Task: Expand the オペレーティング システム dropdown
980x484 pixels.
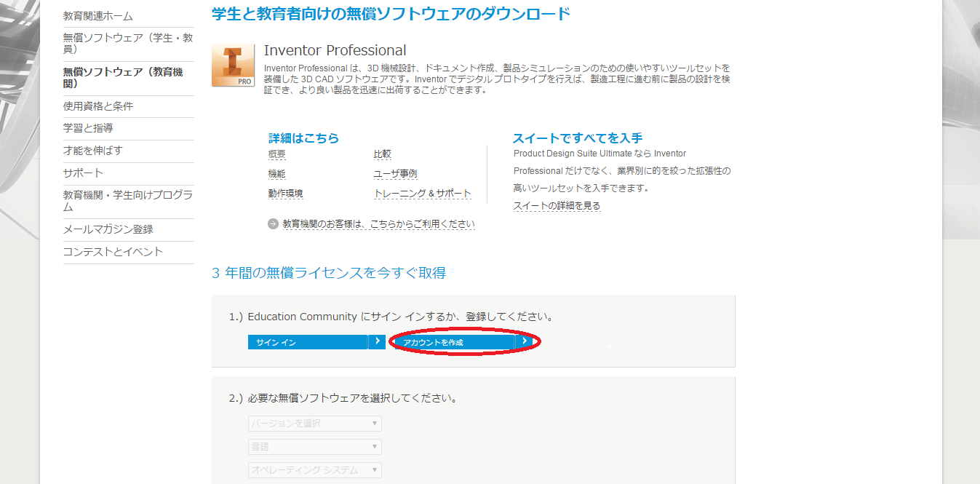Action: (314, 470)
